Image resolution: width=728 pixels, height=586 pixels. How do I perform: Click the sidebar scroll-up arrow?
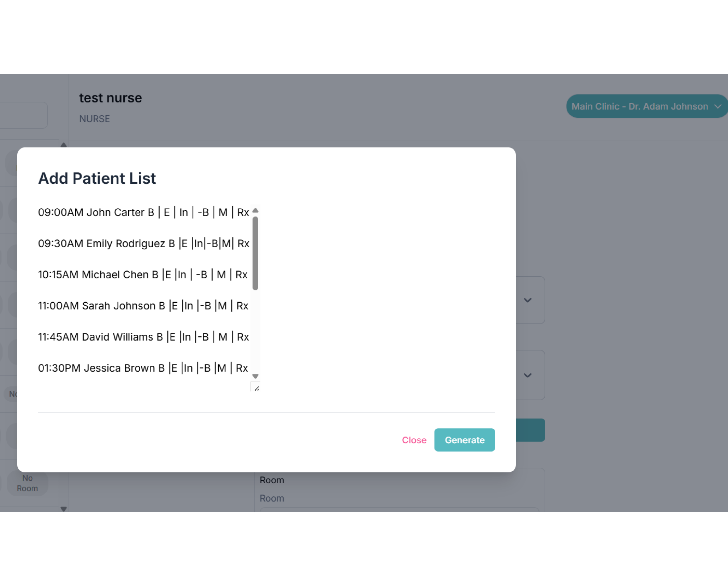(64, 145)
